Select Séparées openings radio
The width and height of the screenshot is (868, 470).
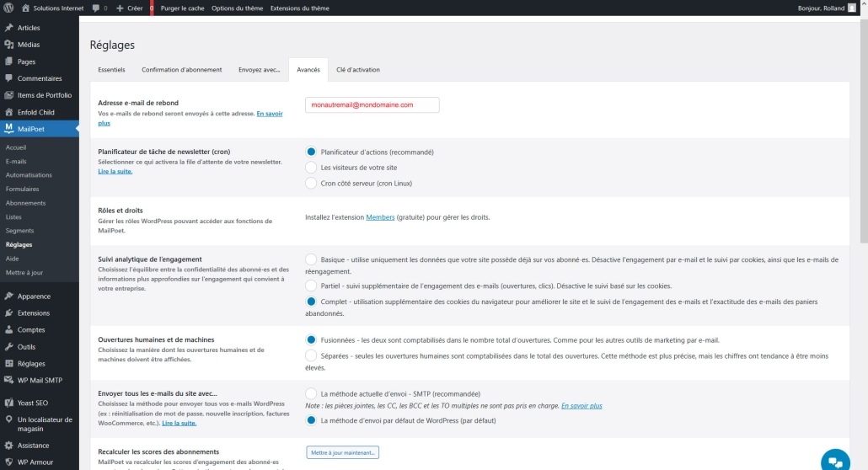(311, 356)
